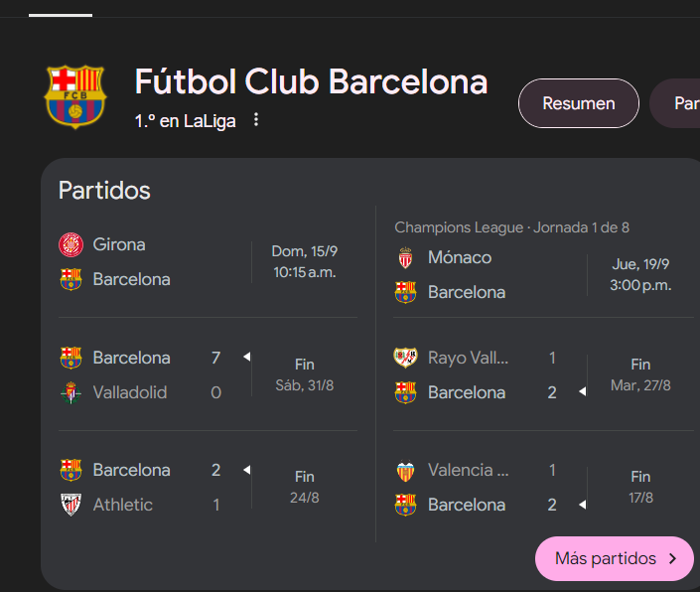Open the Girona vs Barcelona upcoming match
Screen dimensions: 700x592
207,262
